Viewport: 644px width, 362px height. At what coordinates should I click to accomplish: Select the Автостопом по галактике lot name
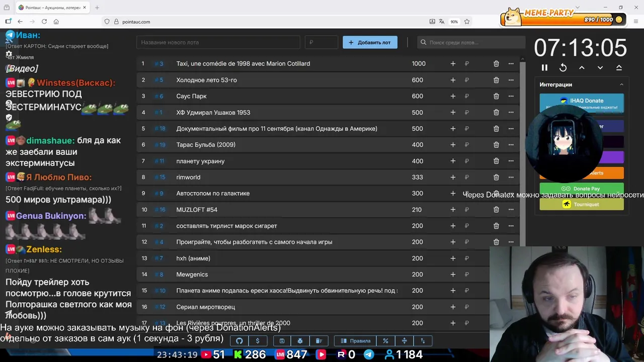[x=213, y=194]
